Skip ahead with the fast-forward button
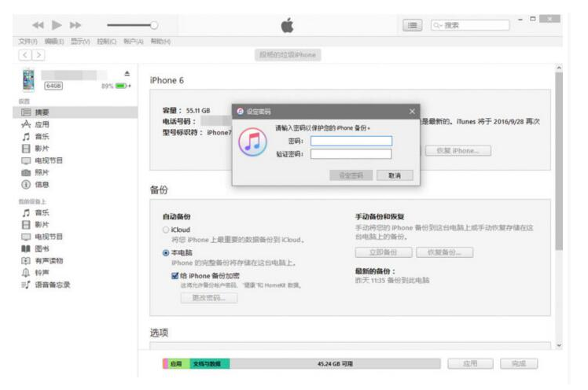This screenshot has height=390, width=588. 75,25
